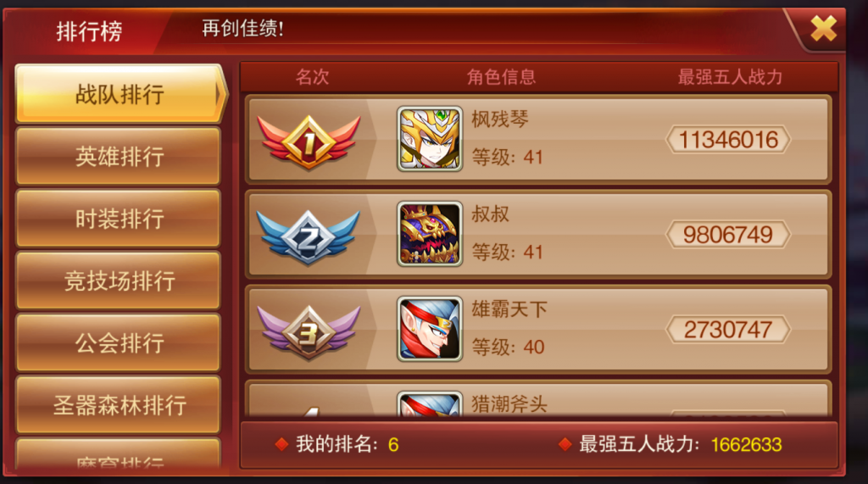Open 枫残琴 player avatar portrait

tap(430, 139)
